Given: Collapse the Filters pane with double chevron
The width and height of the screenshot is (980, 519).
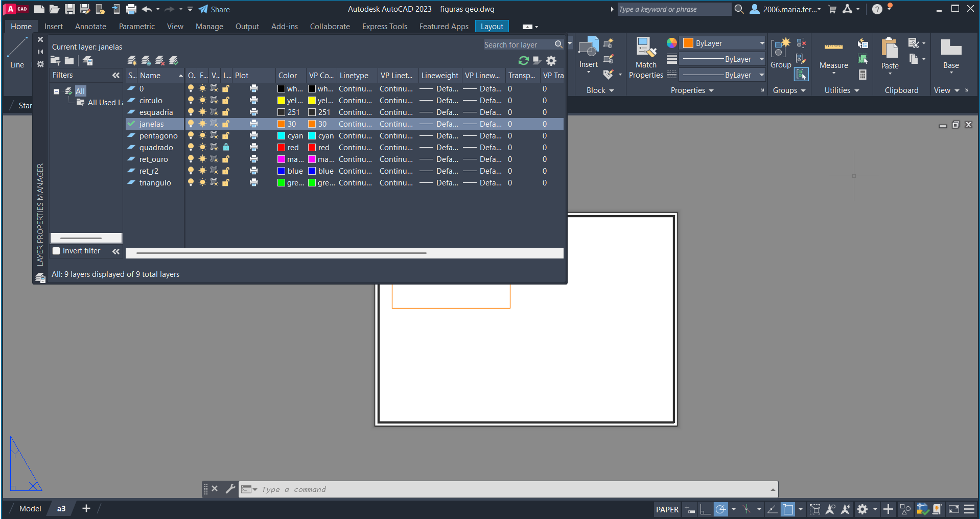Looking at the screenshot, I should [x=116, y=75].
